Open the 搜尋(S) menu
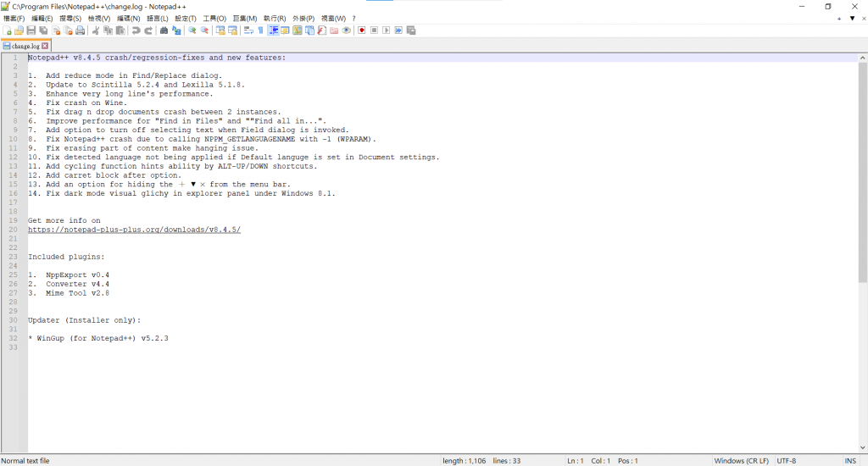 [x=70, y=19]
